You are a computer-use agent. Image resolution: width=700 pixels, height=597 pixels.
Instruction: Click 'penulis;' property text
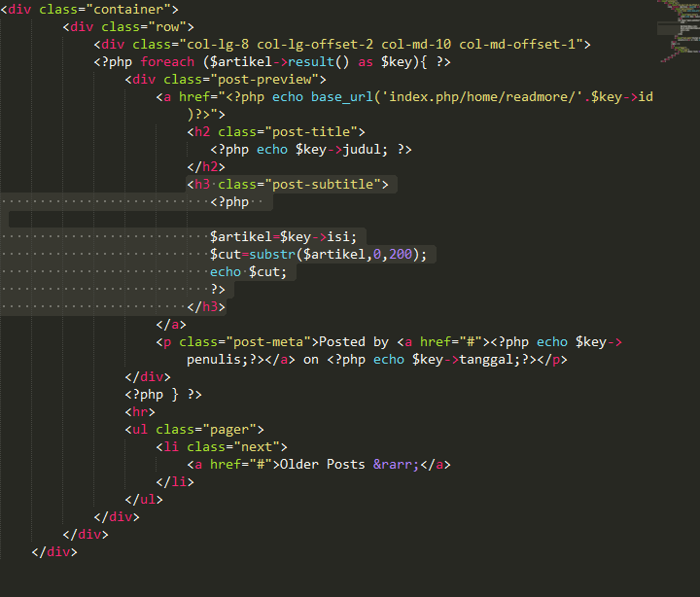tap(218, 360)
